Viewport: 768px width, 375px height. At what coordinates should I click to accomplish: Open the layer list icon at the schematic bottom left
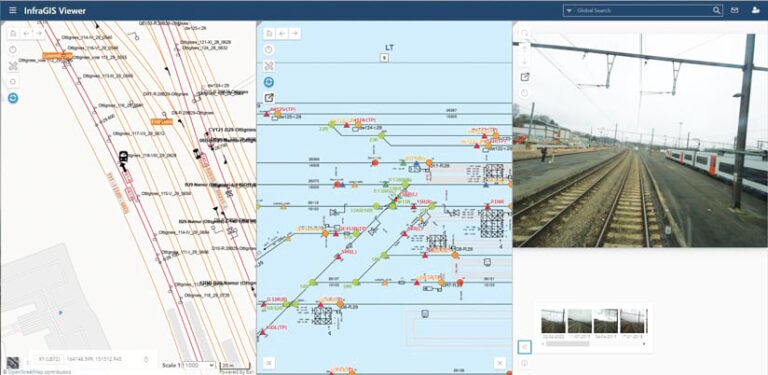268,363
